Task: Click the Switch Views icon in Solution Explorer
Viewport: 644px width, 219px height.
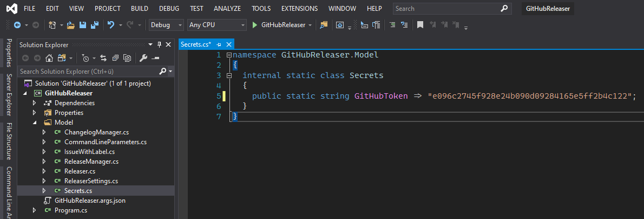Action: click(x=62, y=58)
